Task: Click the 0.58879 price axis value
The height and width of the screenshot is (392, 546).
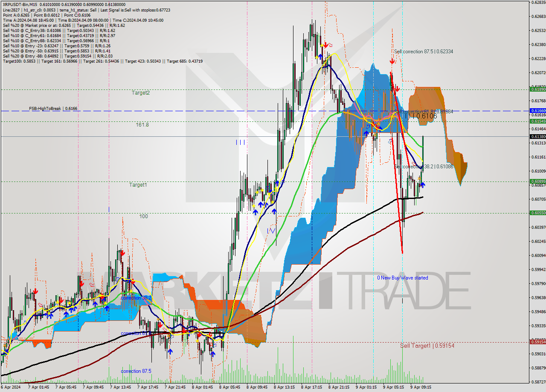Action: pos(538,368)
